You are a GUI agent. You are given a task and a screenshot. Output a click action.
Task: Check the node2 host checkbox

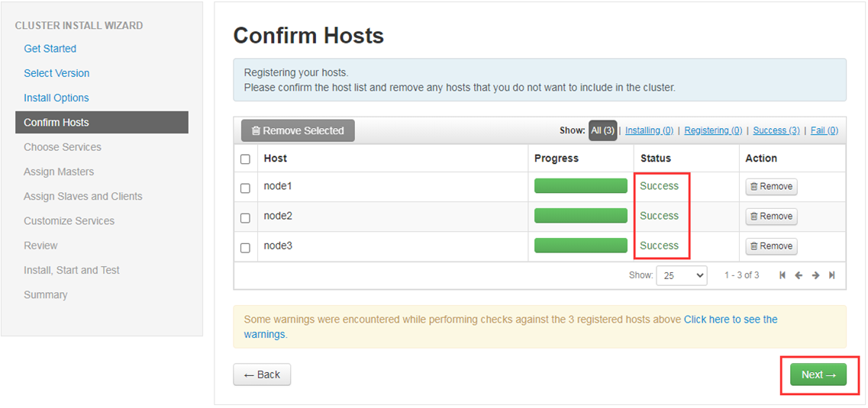[x=245, y=218]
